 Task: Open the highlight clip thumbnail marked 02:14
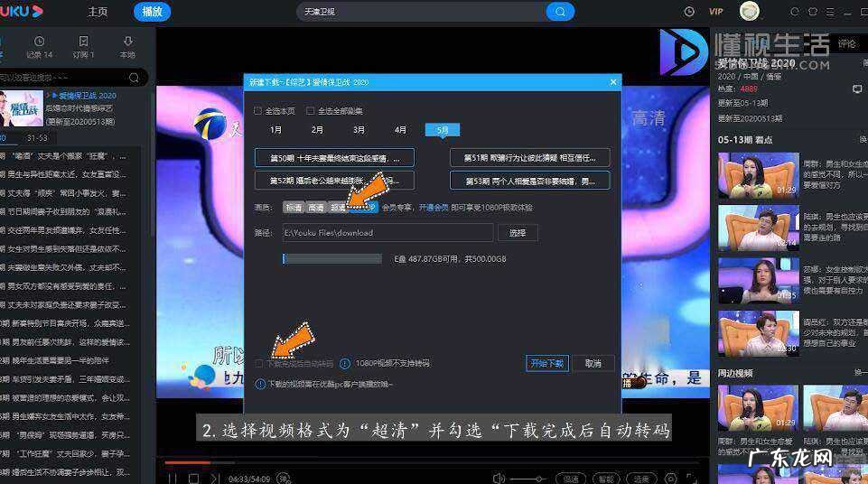pos(759,228)
